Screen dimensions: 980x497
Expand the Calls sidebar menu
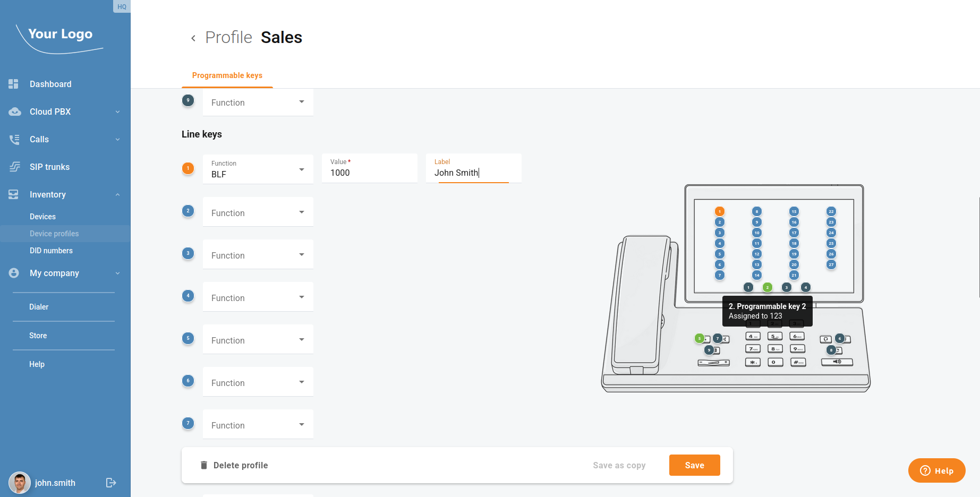117,139
